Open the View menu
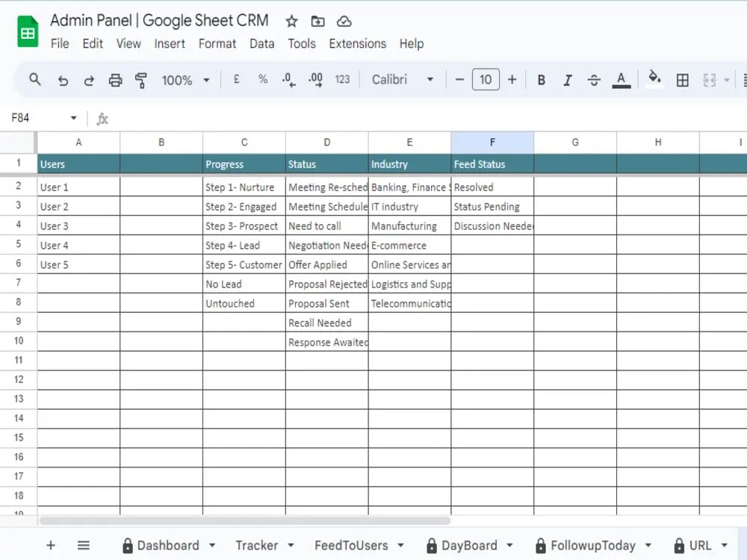 point(128,44)
